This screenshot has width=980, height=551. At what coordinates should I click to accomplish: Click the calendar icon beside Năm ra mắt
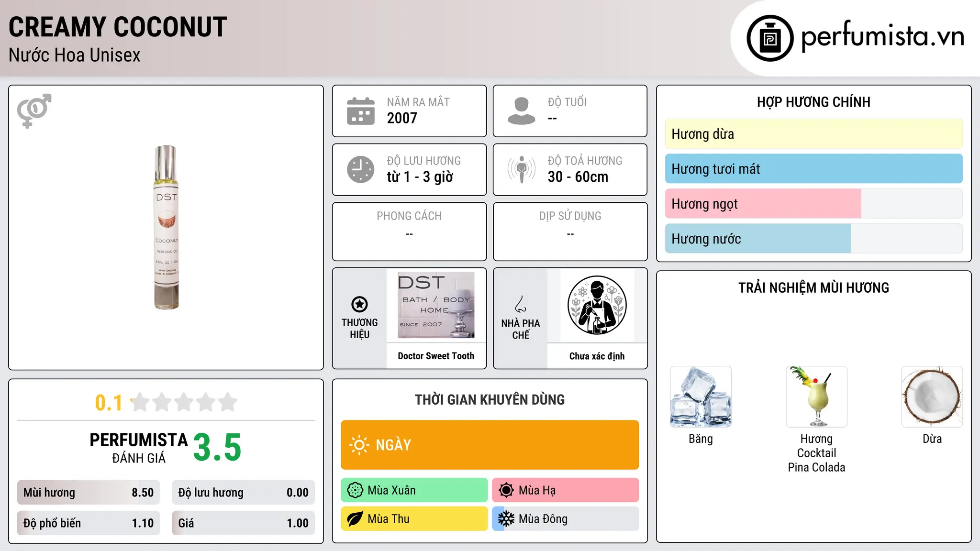pos(361,111)
